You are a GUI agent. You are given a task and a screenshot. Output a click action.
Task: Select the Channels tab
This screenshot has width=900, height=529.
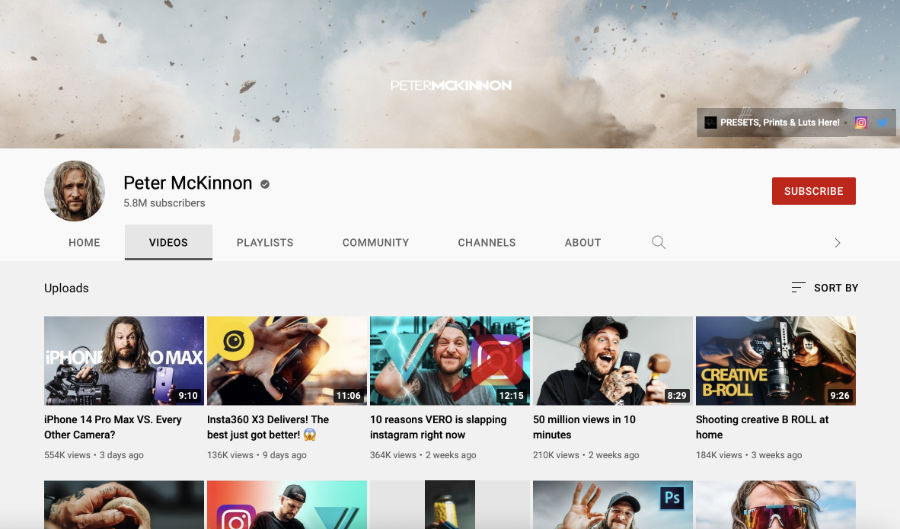point(487,242)
